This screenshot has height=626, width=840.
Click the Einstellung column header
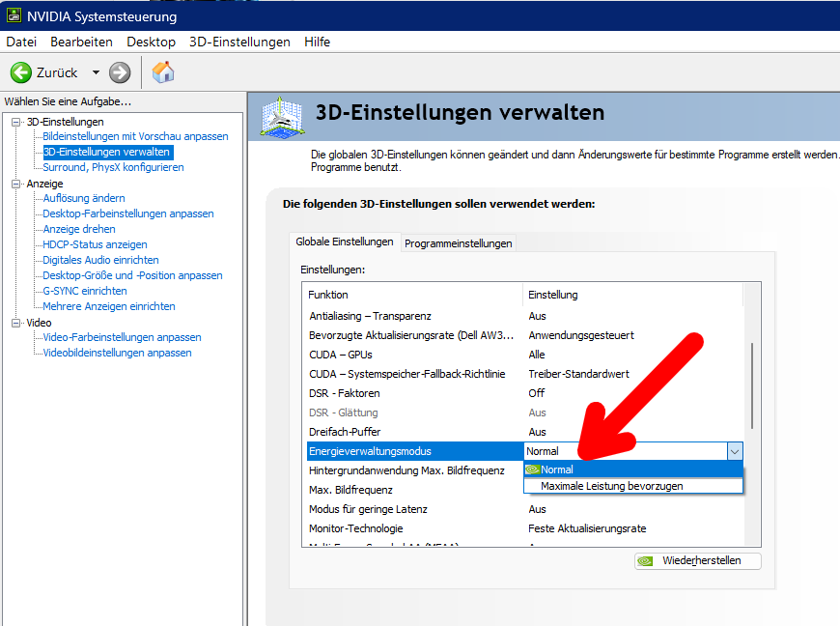(x=632, y=295)
